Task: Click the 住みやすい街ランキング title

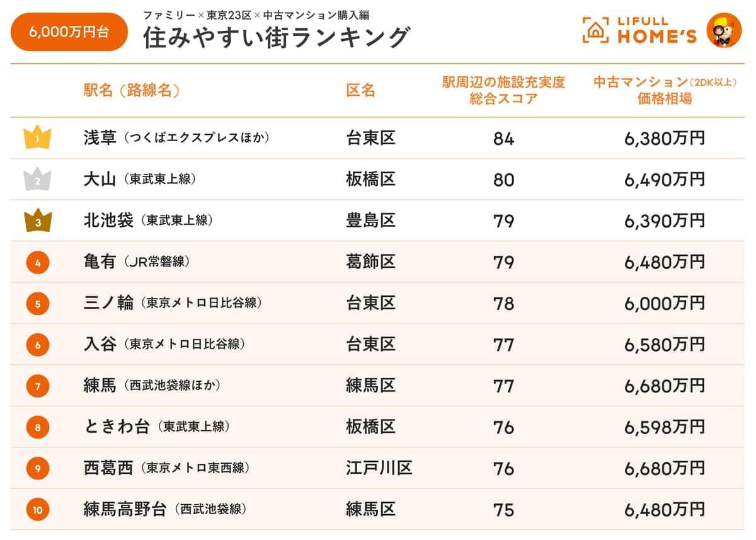Action: click(x=276, y=38)
